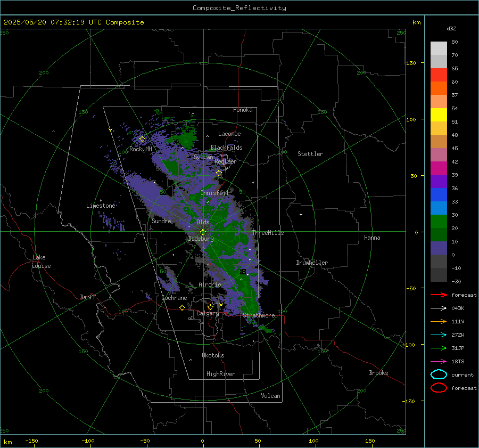Click the orange 111V arrow in legend

click(439, 321)
